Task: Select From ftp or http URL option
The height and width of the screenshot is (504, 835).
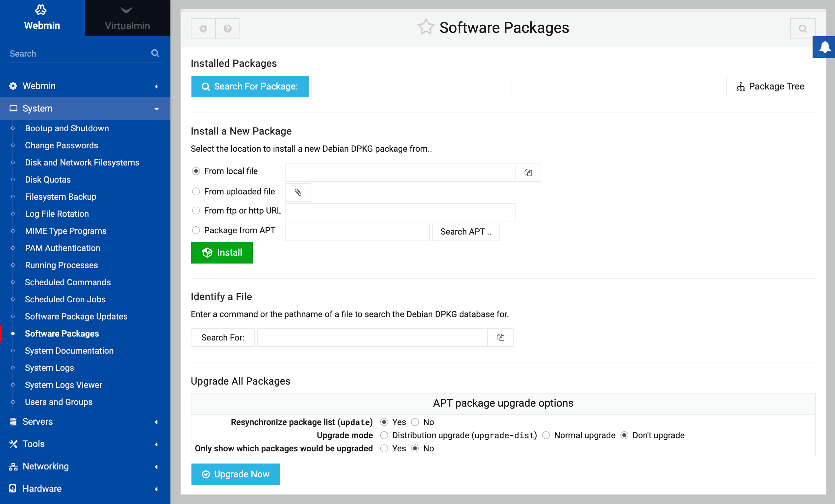Action: click(196, 211)
